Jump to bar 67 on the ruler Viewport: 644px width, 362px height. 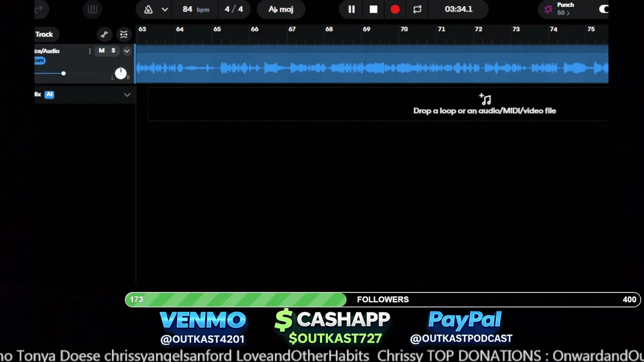292,29
